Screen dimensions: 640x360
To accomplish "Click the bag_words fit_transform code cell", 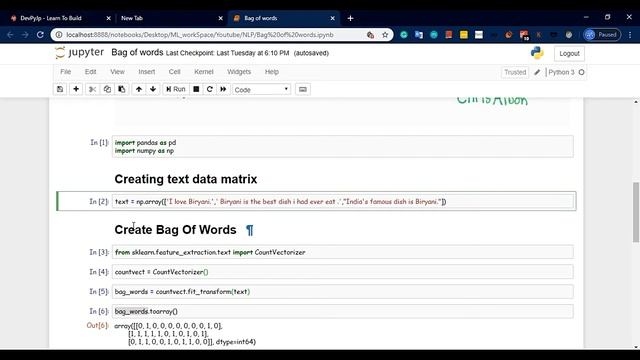I will tap(343, 291).
